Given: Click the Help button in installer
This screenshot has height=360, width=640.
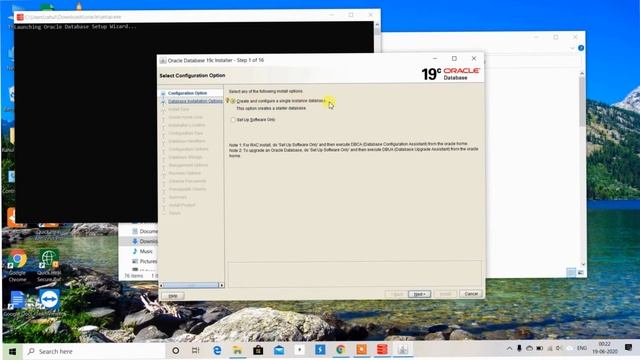Looking at the screenshot, I should tap(173, 296).
